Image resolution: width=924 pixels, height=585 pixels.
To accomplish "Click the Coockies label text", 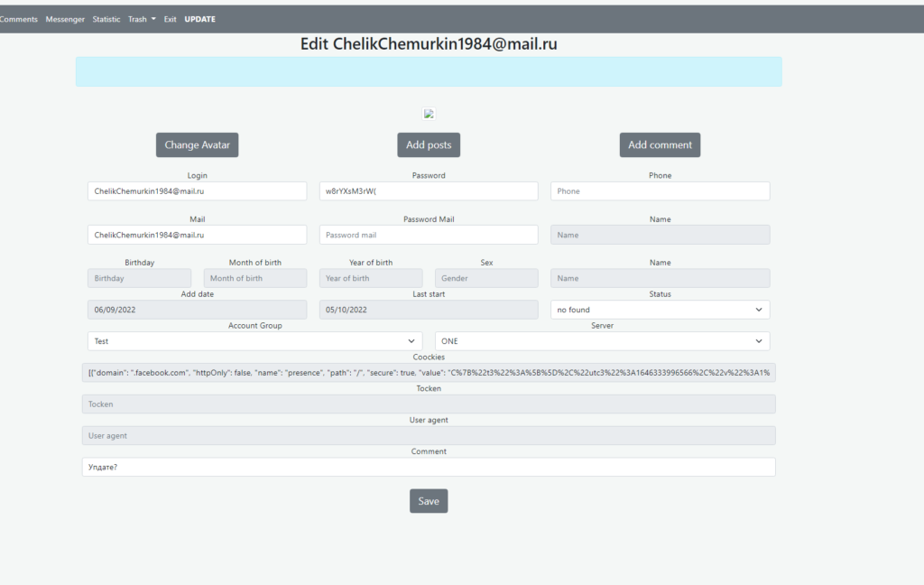I will [x=429, y=357].
